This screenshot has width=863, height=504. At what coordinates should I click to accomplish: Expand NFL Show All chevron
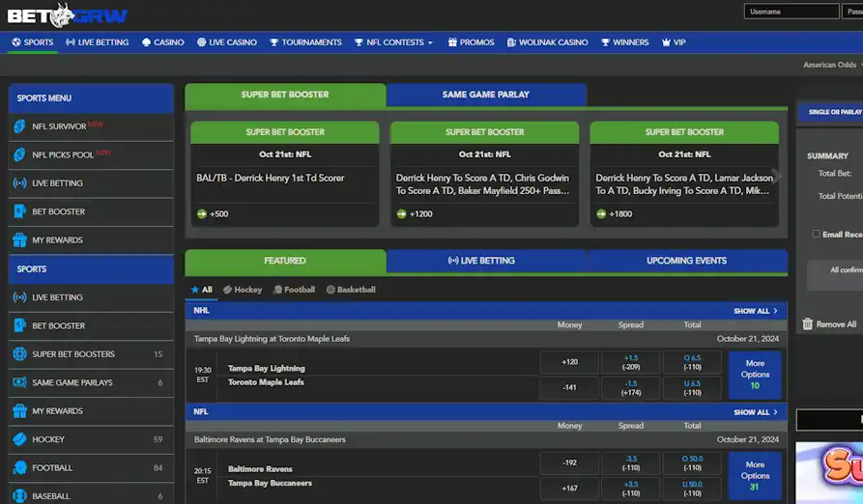tap(775, 411)
